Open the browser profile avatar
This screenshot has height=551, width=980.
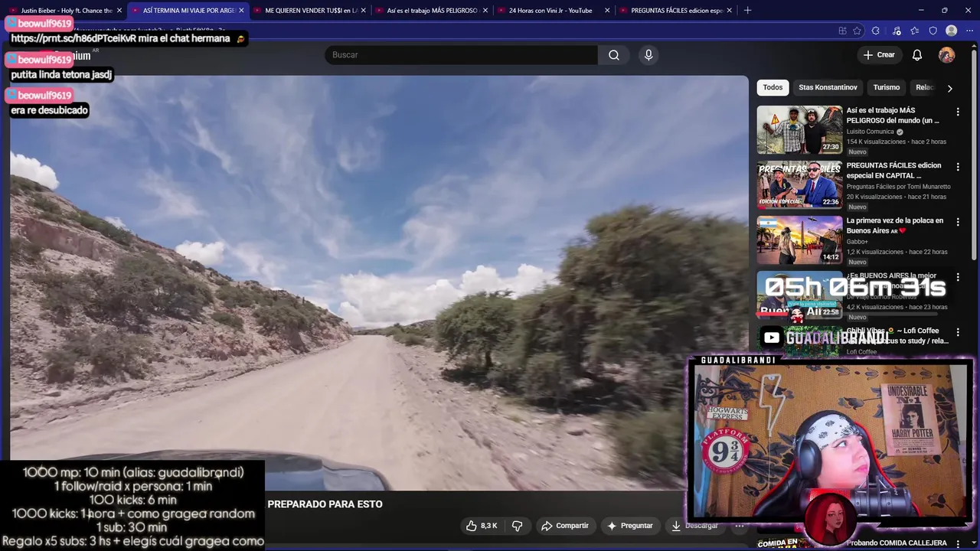pos(952,31)
